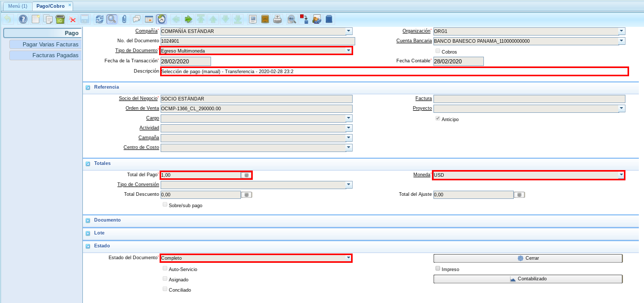Viewport: 644px width, 303px height.
Task: Click the Socio del Negocio label link
Action: (138, 98)
